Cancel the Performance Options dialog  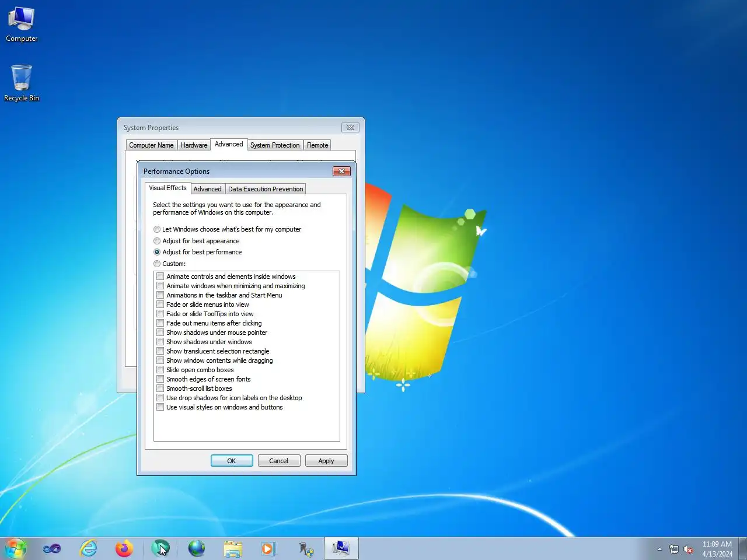click(x=279, y=461)
